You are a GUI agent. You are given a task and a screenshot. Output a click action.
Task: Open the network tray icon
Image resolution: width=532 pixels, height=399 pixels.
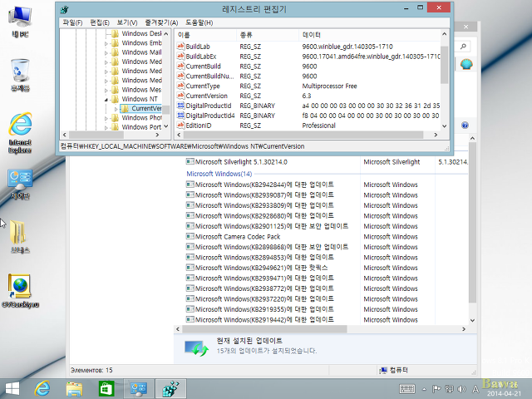click(449, 389)
